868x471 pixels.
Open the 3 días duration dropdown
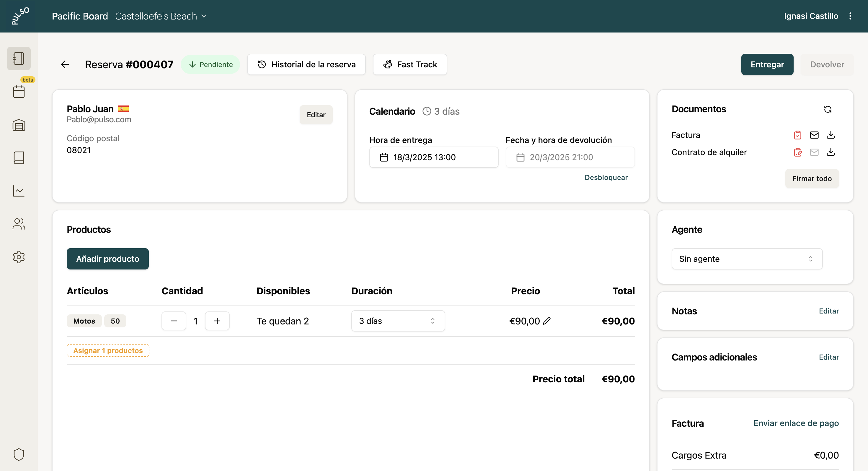coord(398,321)
